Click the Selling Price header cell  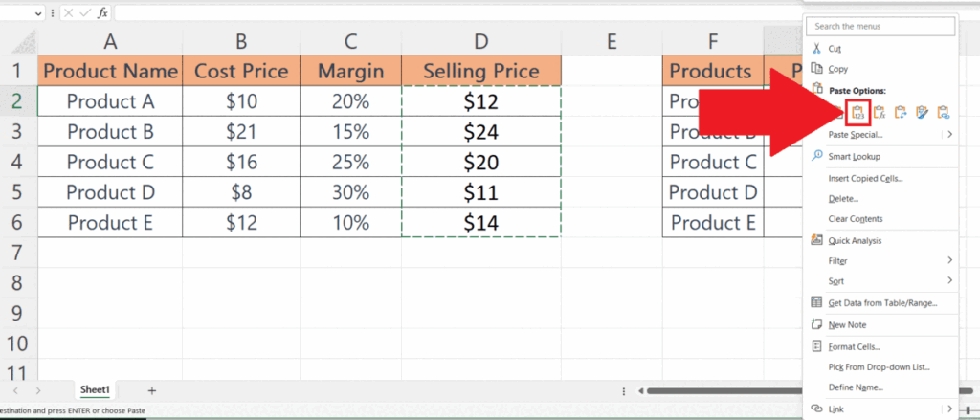(480, 71)
